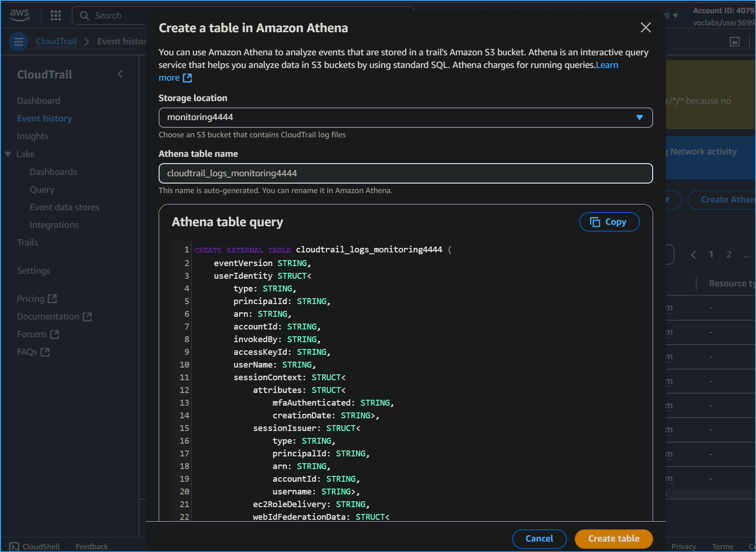The height and width of the screenshot is (552, 756).
Task: Select Event history in the sidebar
Action: [x=44, y=118]
